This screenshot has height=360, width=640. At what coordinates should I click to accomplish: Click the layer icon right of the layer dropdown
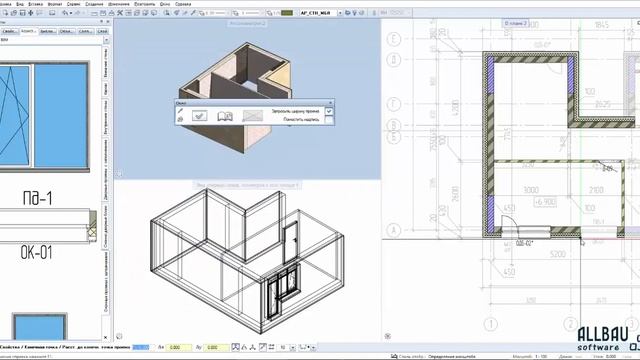pyautogui.click(x=348, y=13)
